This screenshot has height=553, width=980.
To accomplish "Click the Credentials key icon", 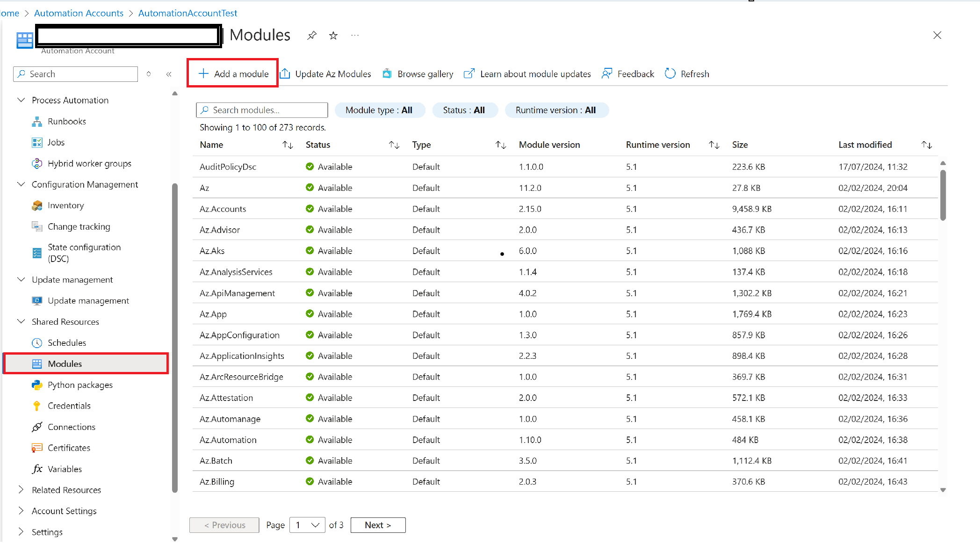I will click(37, 406).
